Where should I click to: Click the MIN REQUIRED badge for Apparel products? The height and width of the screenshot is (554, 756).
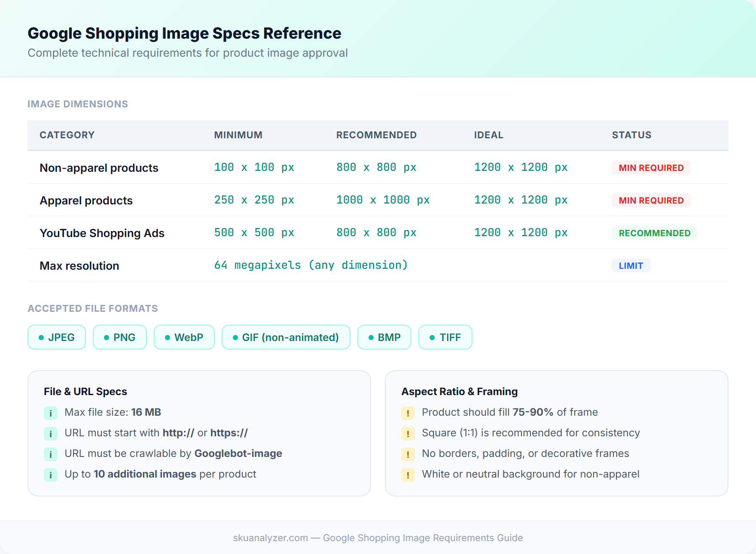(x=651, y=200)
